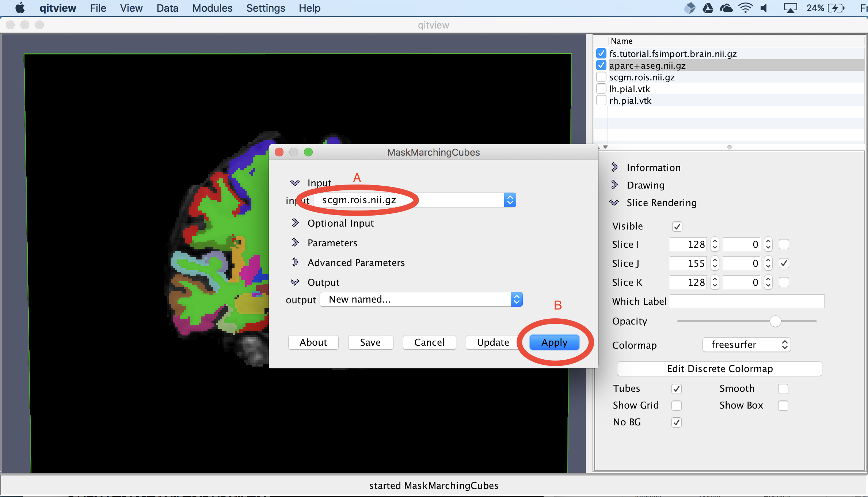Open the Data menu
The image size is (868, 497).
[167, 8]
